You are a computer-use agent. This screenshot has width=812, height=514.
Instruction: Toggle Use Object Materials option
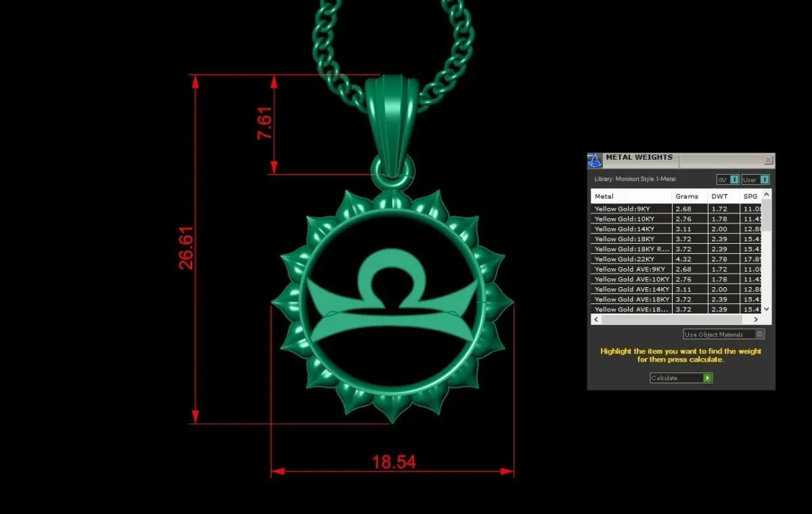(723, 334)
